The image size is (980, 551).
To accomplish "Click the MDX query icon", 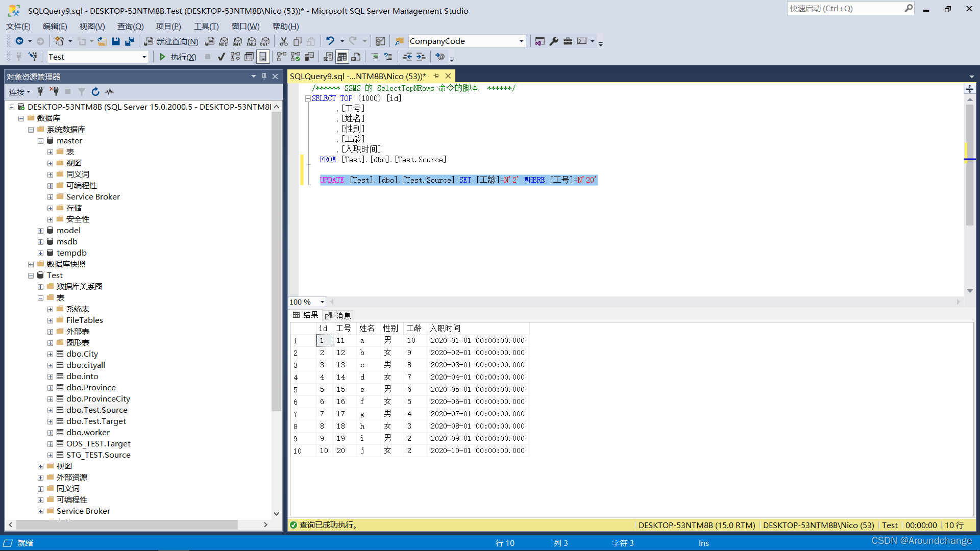I will (x=224, y=41).
